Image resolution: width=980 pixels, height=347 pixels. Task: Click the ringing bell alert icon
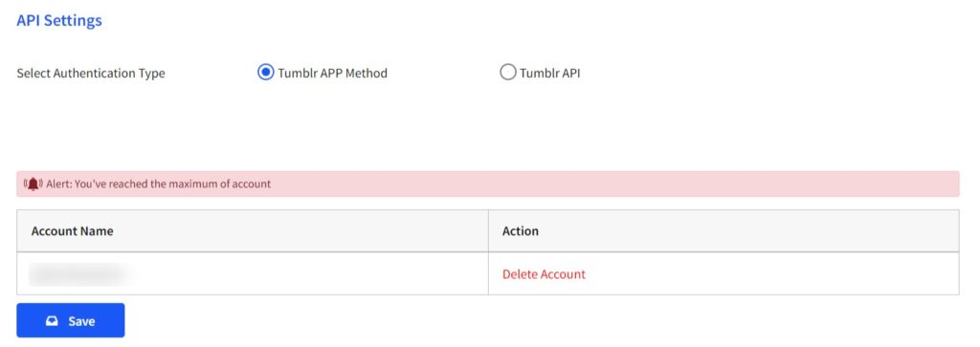(x=33, y=184)
